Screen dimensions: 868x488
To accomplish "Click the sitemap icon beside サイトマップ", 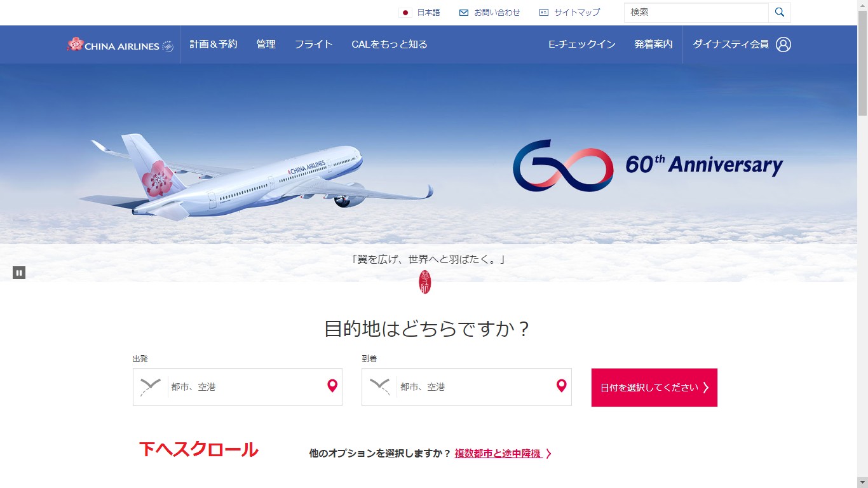I will [544, 13].
